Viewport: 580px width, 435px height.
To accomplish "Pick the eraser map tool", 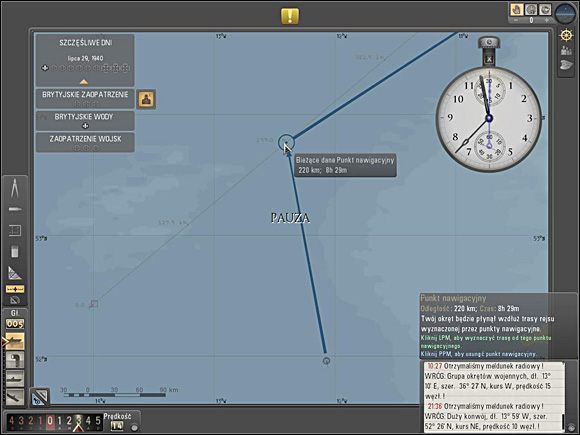I will (x=14, y=252).
